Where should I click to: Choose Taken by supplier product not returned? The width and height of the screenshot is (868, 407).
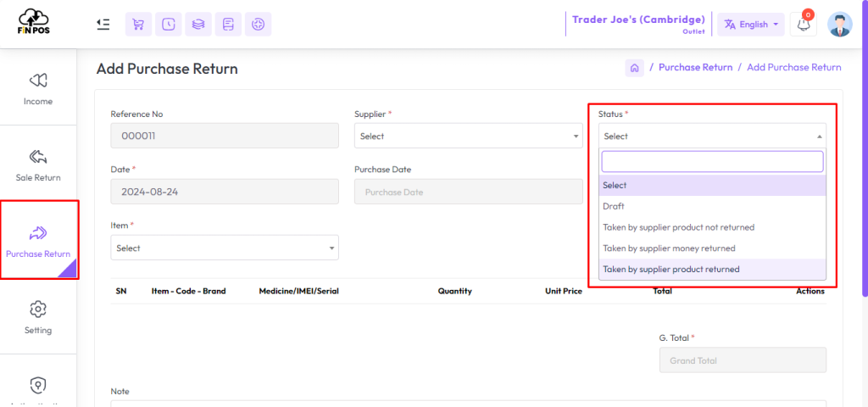pos(712,227)
